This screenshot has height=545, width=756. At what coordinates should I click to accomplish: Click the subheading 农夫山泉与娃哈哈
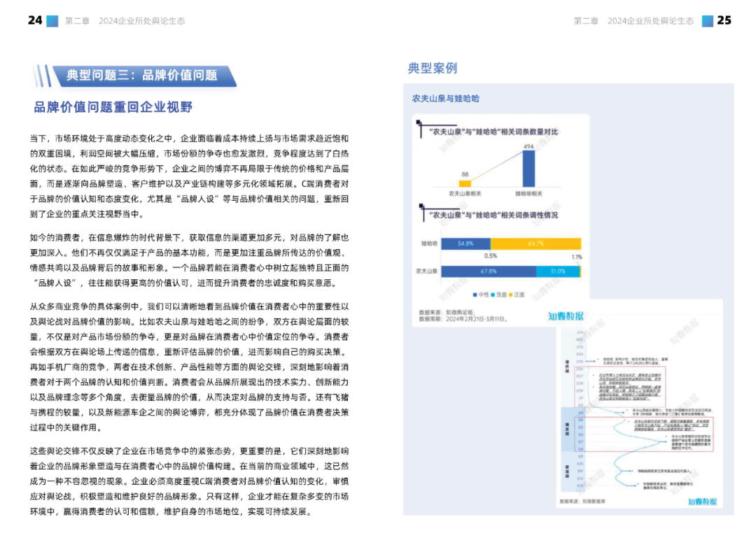point(445,99)
